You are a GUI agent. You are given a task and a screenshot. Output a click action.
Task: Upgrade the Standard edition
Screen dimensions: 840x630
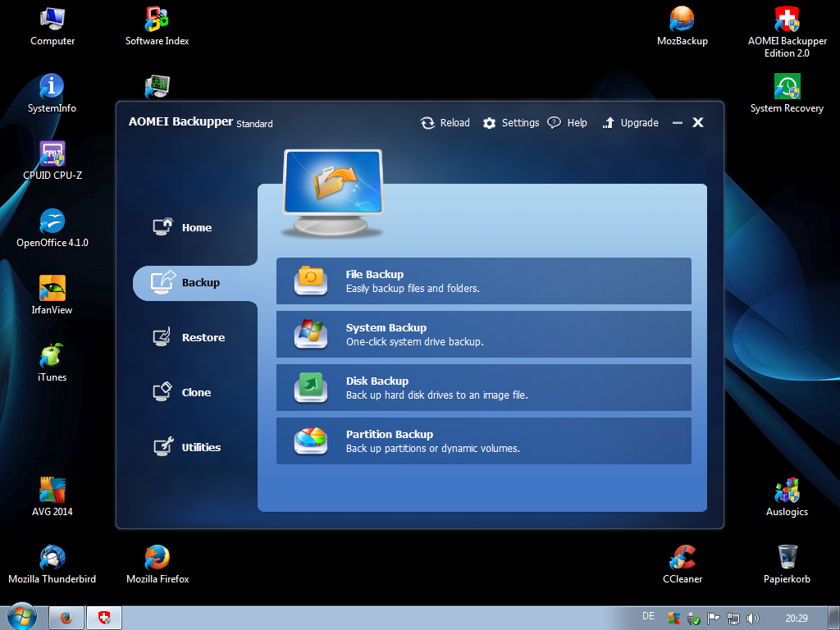point(630,123)
